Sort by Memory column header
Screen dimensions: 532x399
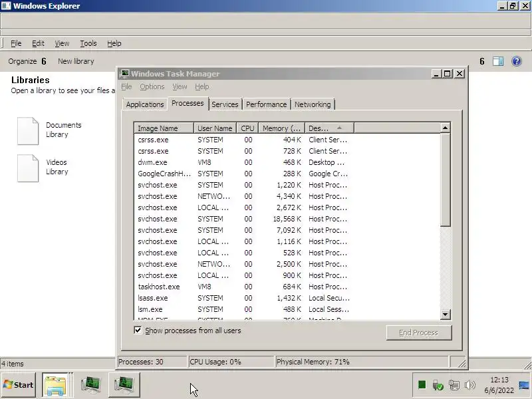point(281,128)
